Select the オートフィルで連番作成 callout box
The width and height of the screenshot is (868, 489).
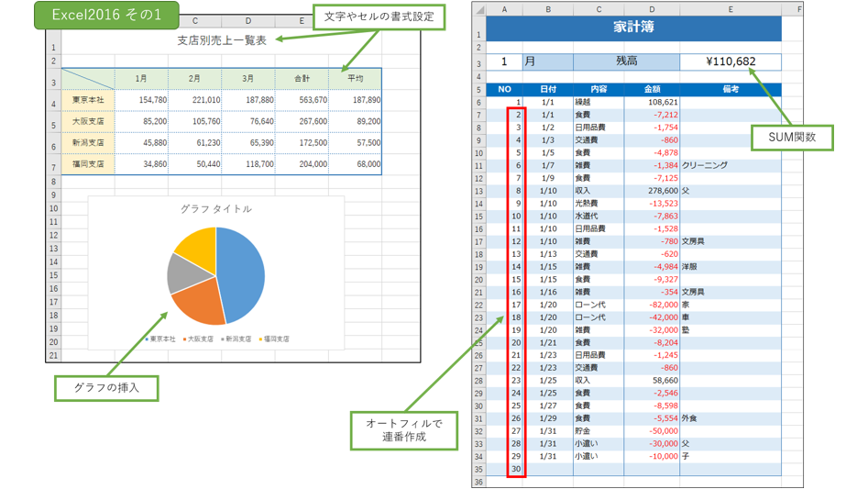pos(403,430)
